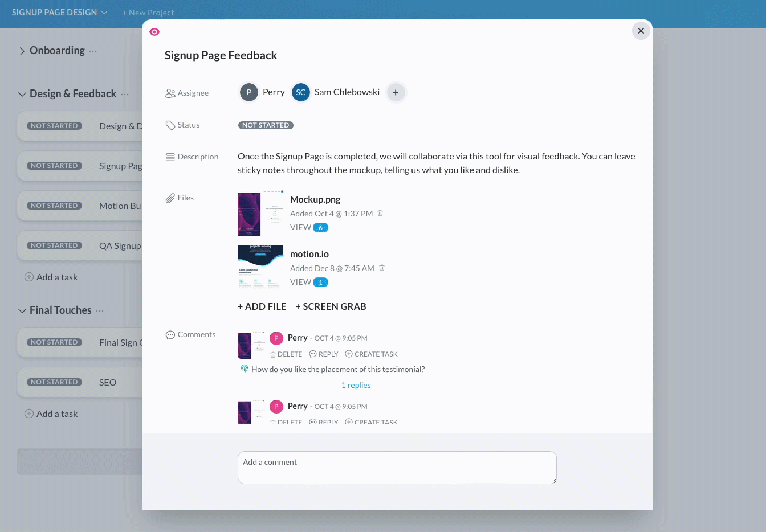This screenshot has height=532, width=766.
Task: Open the NOT STARTED status badge in the dialog
Action: click(x=266, y=125)
